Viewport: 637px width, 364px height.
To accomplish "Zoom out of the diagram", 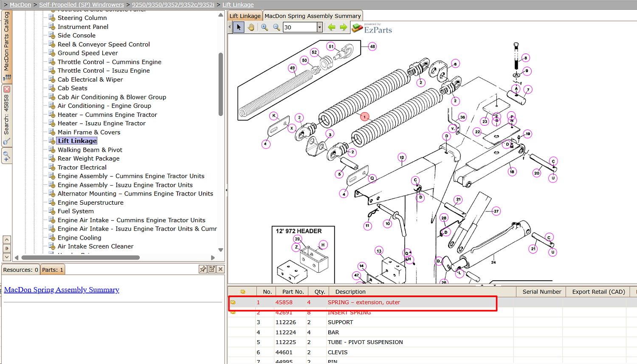I will click(x=276, y=27).
